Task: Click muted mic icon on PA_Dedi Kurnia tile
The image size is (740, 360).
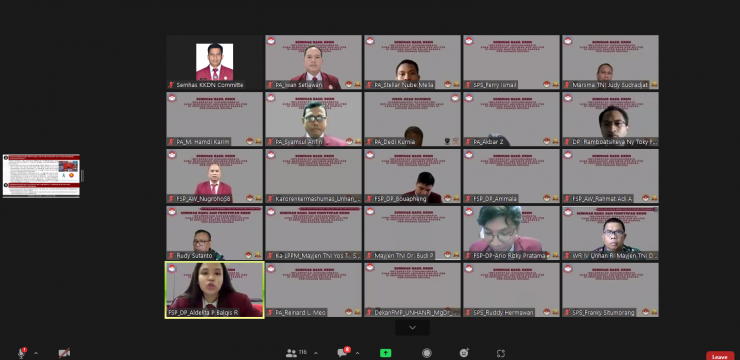Action: point(369,142)
